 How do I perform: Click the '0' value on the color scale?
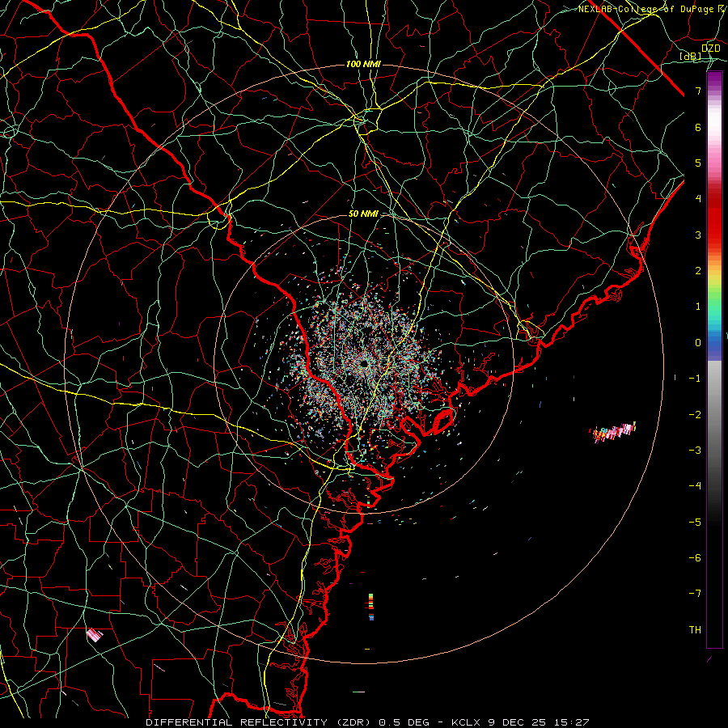click(x=698, y=343)
